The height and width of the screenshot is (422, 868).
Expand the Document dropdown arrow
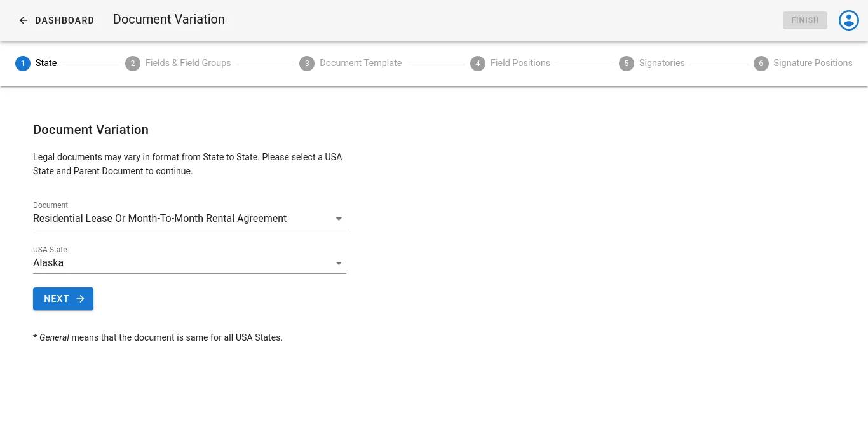point(339,219)
